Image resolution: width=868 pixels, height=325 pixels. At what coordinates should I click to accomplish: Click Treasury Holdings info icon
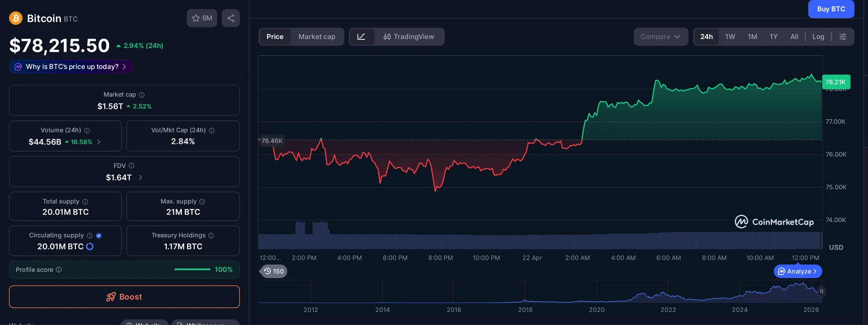click(x=211, y=235)
